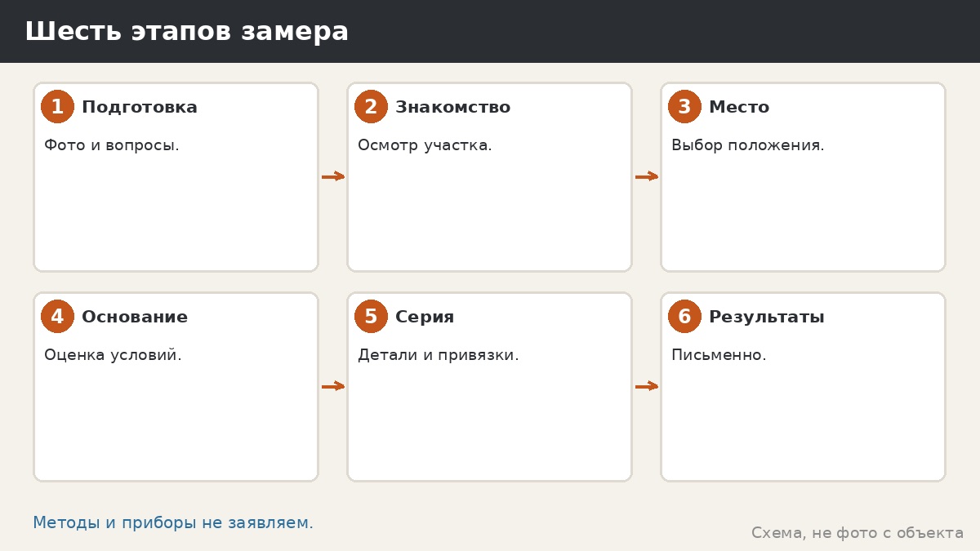Image resolution: width=980 pixels, height=551 pixels.
Task: Click the note 'Методы и приборы не заявляем.'
Action: pyautogui.click(x=173, y=523)
